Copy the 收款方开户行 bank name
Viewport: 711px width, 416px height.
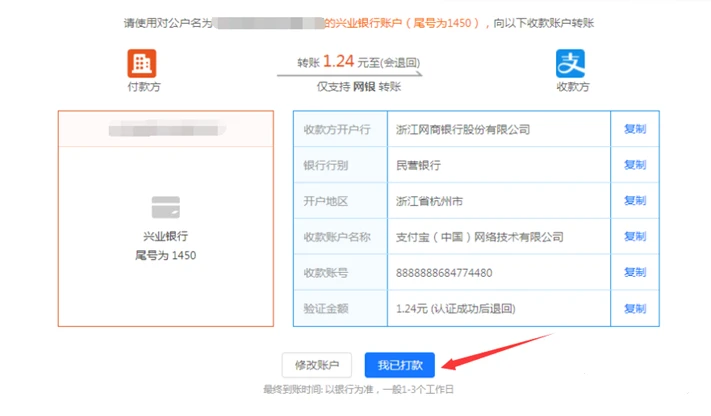(635, 129)
